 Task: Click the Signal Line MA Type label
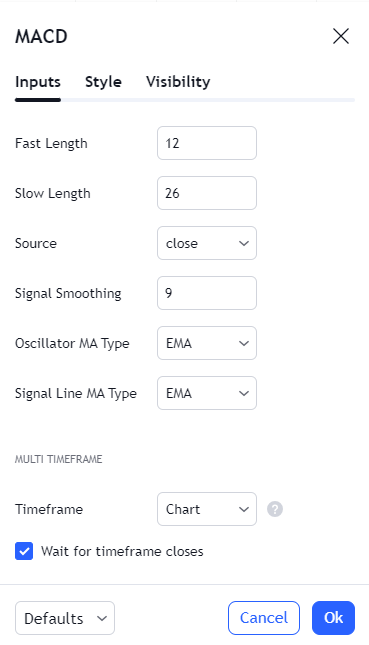(x=76, y=394)
